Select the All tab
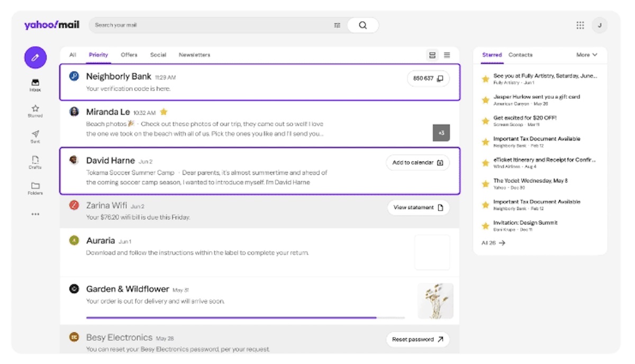This screenshot has height=364, width=635. [x=72, y=55]
